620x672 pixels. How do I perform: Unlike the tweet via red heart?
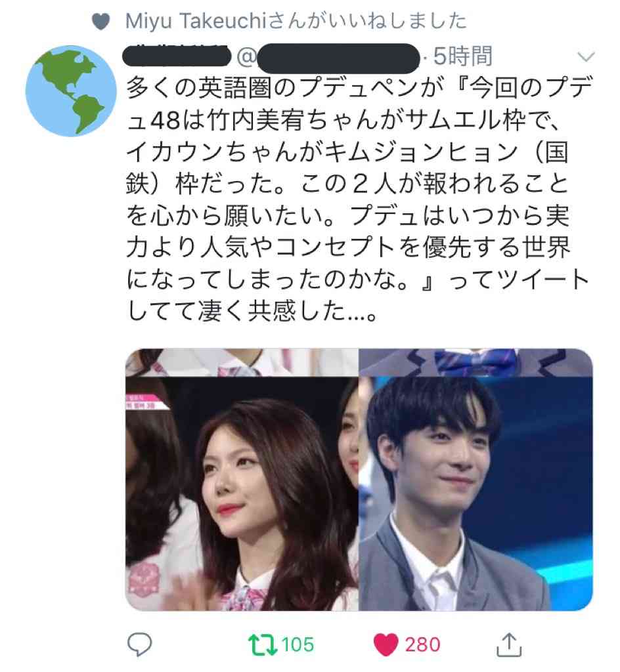(386, 645)
